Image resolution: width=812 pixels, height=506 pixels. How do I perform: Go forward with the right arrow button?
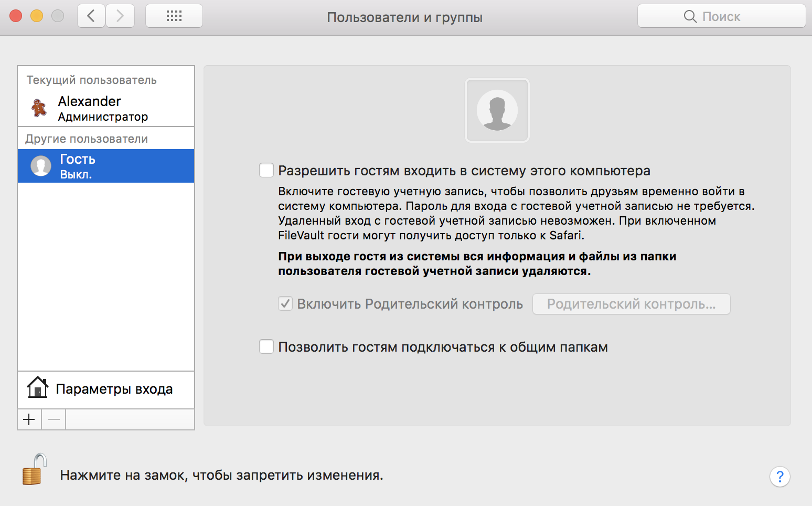tap(120, 16)
